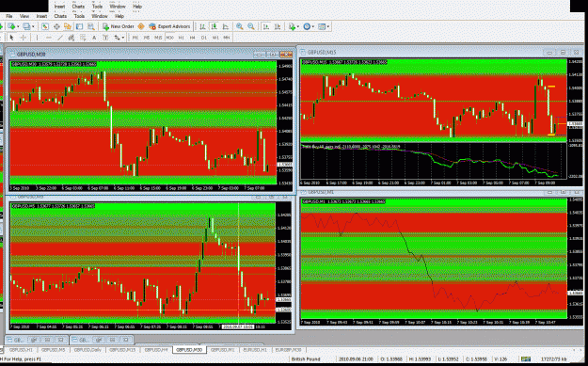588x366 pixels.
Task: Set timeframe to H1
Action: [182, 38]
